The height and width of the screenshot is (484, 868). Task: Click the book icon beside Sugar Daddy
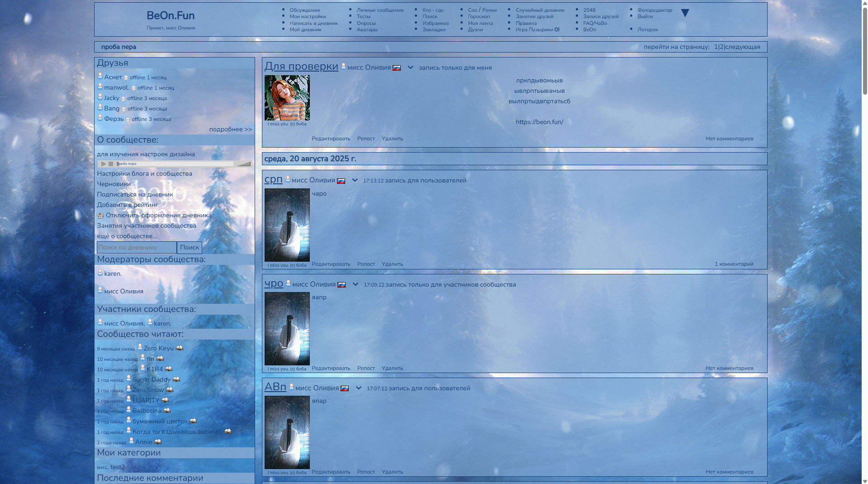click(176, 379)
